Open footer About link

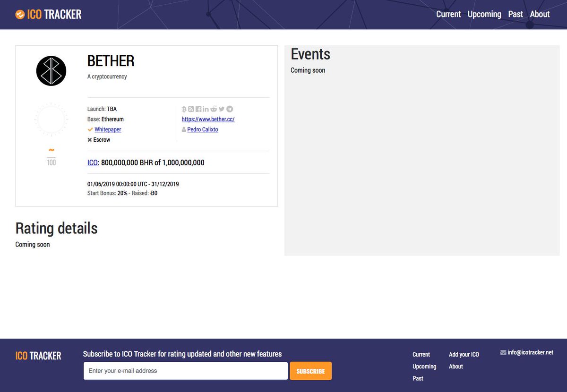(456, 366)
